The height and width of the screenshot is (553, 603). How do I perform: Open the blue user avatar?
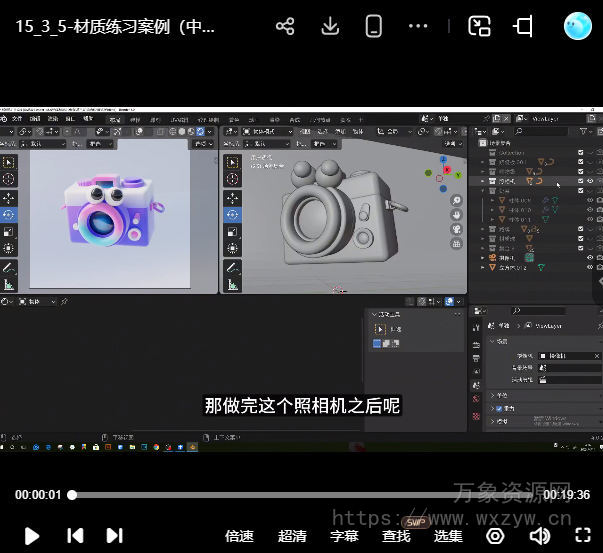[x=578, y=26]
